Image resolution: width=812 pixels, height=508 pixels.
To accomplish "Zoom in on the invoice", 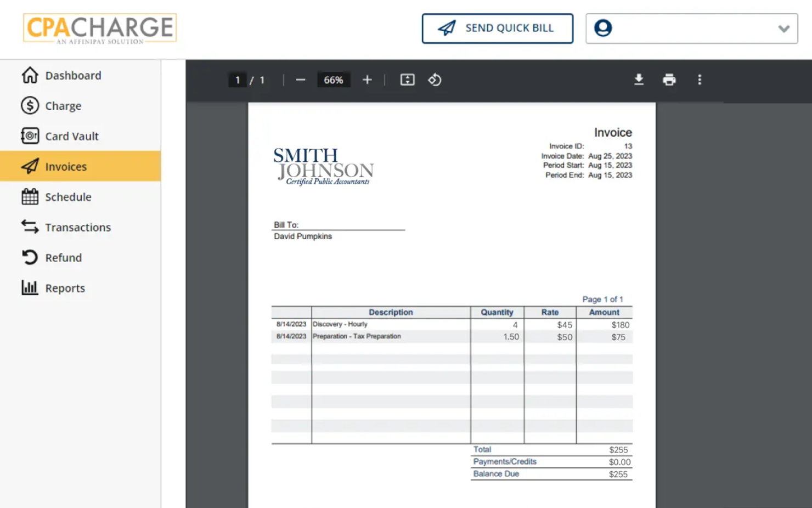I will coord(366,80).
